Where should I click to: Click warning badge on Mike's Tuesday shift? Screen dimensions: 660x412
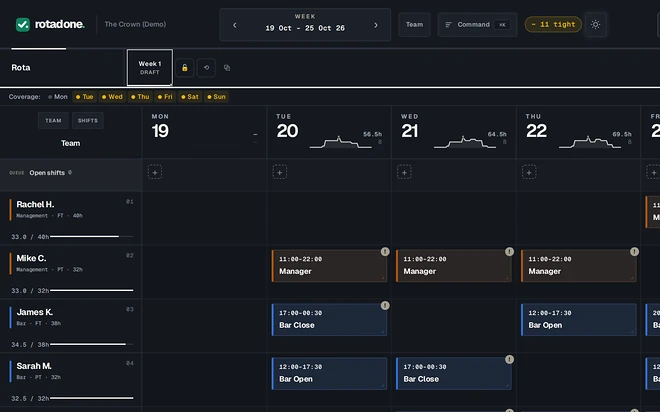click(x=385, y=252)
